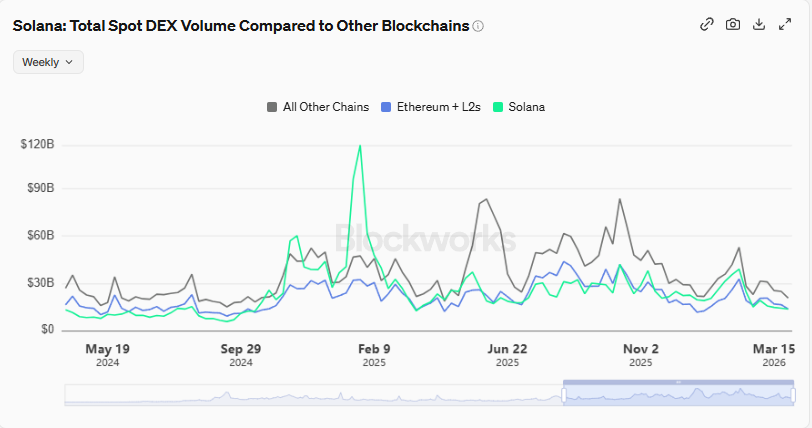The width and height of the screenshot is (812, 428).
Task: Click the left handle of the range selector
Action: tap(564, 395)
